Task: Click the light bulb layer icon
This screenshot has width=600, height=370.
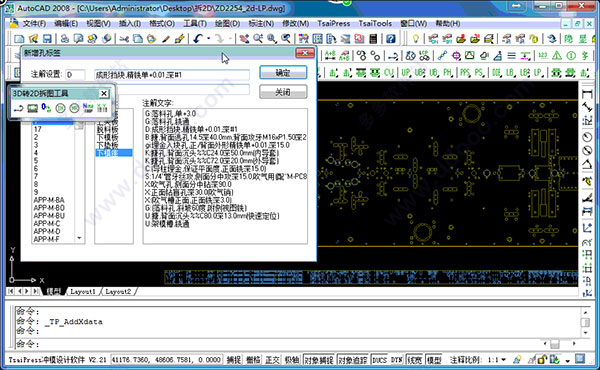Action: [416, 39]
